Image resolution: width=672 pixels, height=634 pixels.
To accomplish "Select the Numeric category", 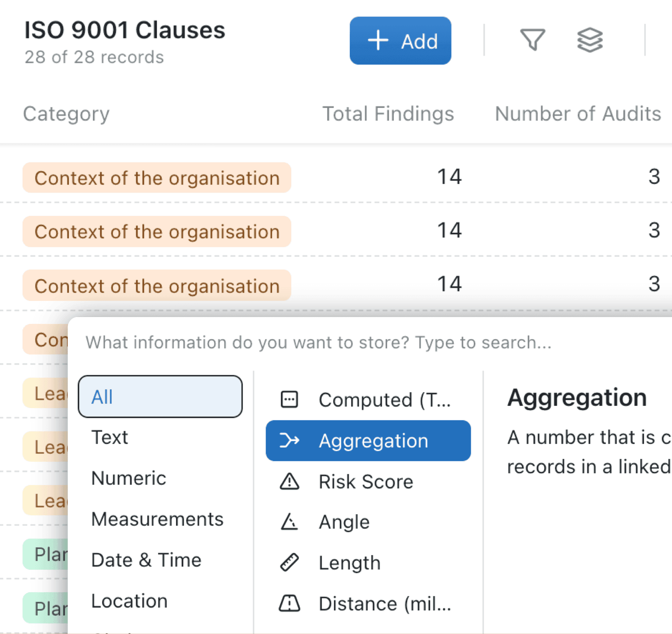I will (x=129, y=478).
